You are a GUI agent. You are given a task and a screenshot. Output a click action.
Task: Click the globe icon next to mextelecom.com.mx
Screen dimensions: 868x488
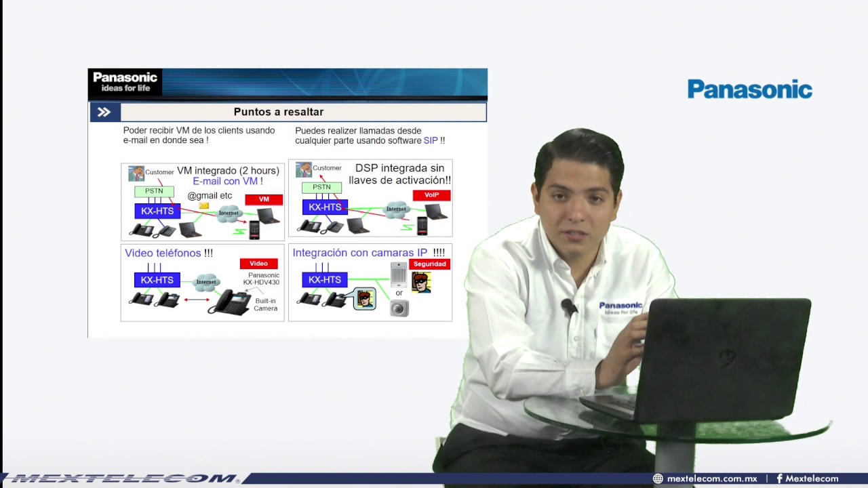[x=658, y=479]
